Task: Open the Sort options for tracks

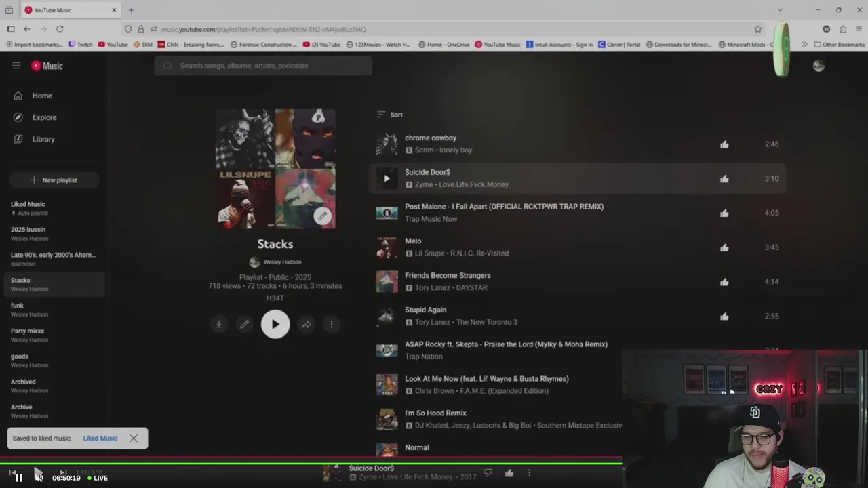Action: click(x=390, y=115)
